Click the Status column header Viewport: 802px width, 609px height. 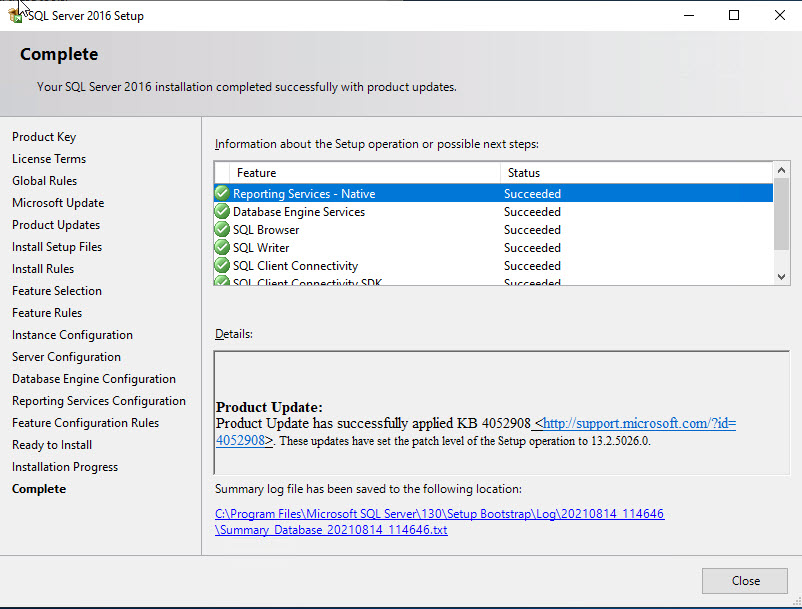tap(524, 172)
